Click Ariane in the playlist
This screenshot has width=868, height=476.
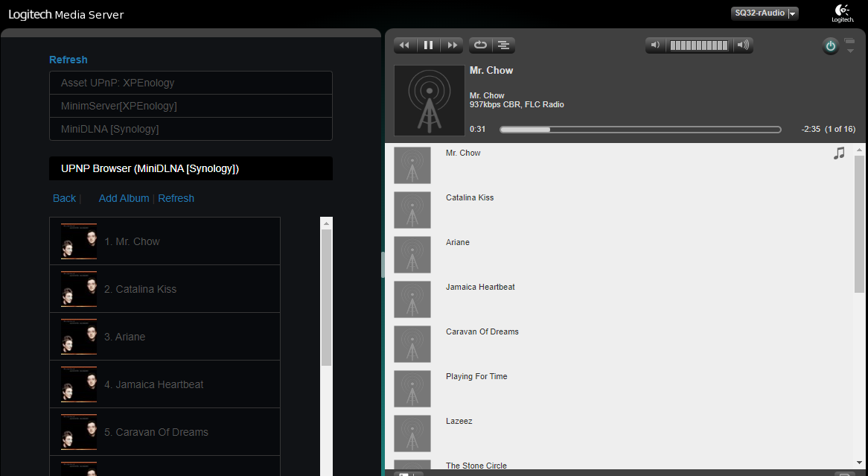tap(457, 243)
